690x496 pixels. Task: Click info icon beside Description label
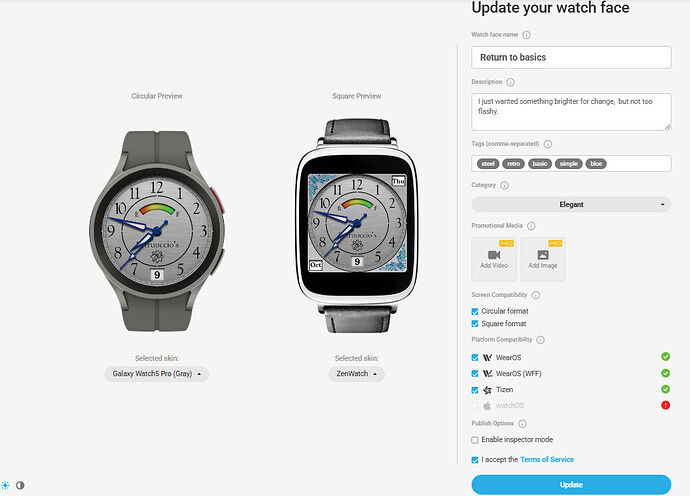(510, 82)
